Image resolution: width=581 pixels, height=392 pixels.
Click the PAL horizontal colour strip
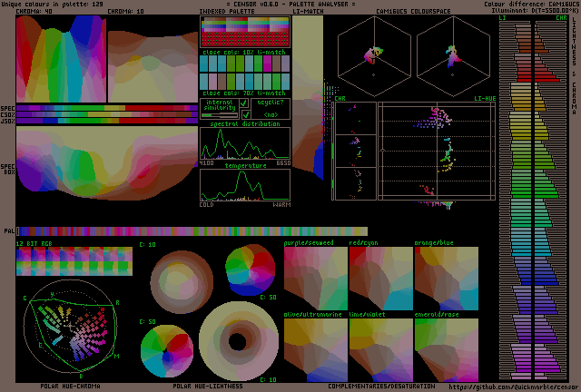(192, 231)
